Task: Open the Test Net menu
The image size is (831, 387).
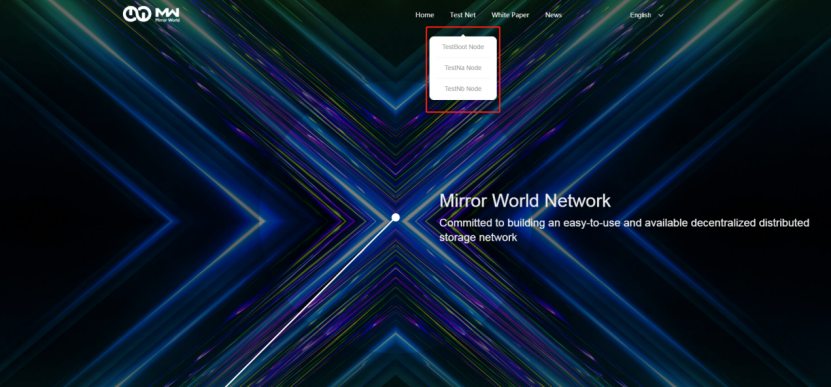Action: tap(463, 15)
